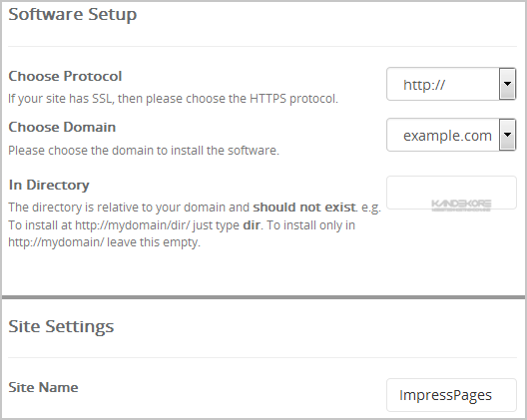Click the bold 'dir' example word
This screenshot has height=420, width=527.
252,225
